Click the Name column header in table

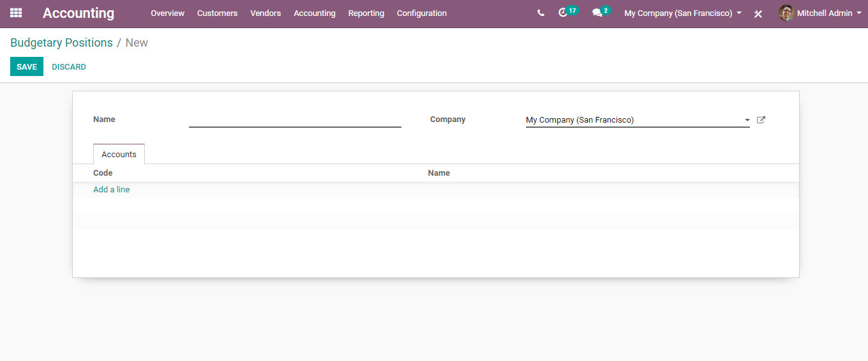[x=439, y=173]
